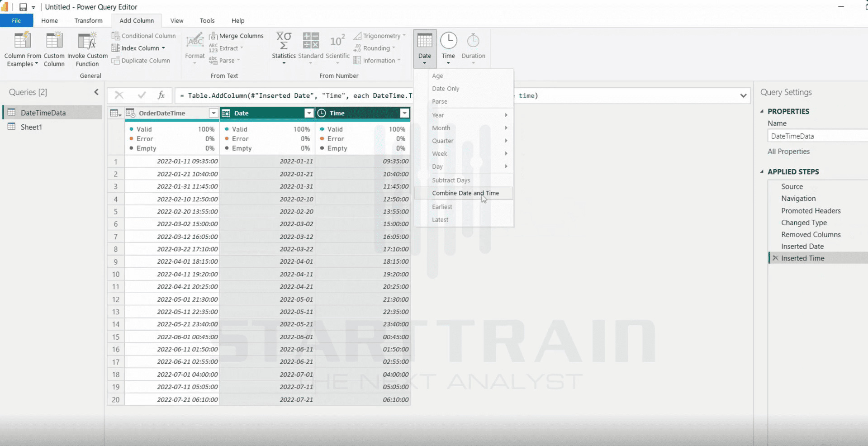Choose Date Only from menu

coord(464,89)
